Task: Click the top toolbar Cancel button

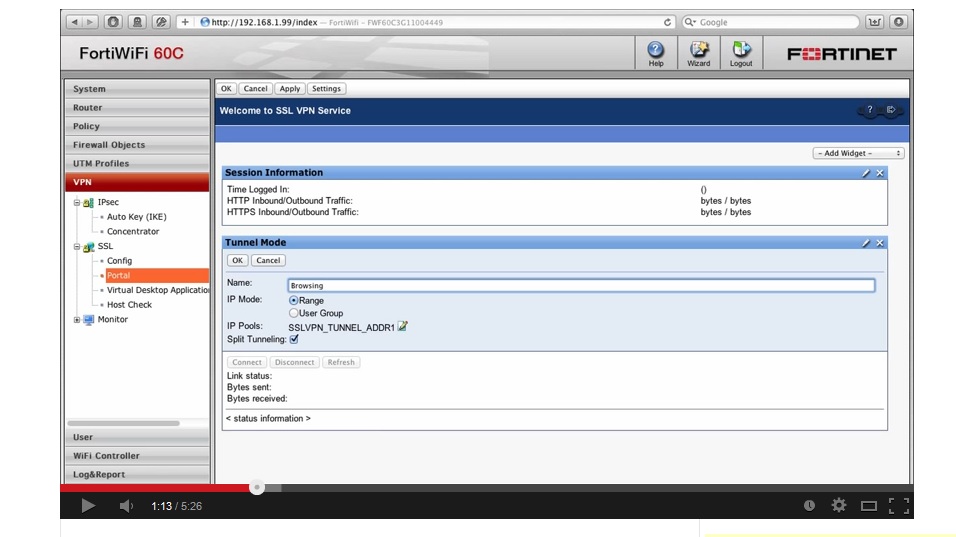Action: click(255, 88)
